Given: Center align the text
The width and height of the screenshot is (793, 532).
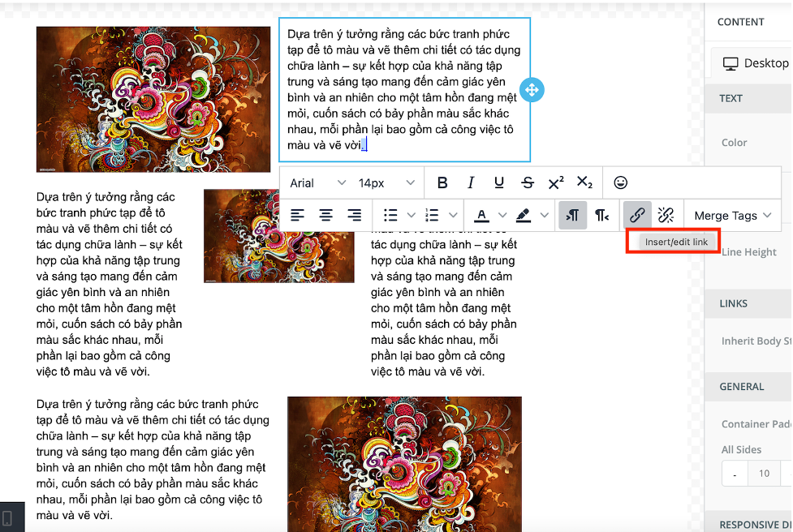Looking at the screenshot, I should tap(325, 216).
